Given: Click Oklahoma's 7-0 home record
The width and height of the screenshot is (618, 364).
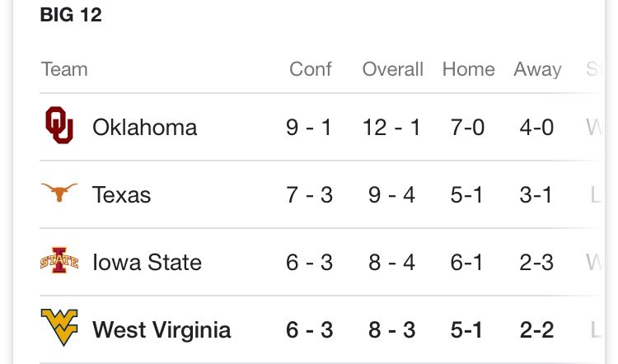Looking at the screenshot, I should click(x=468, y=128).
